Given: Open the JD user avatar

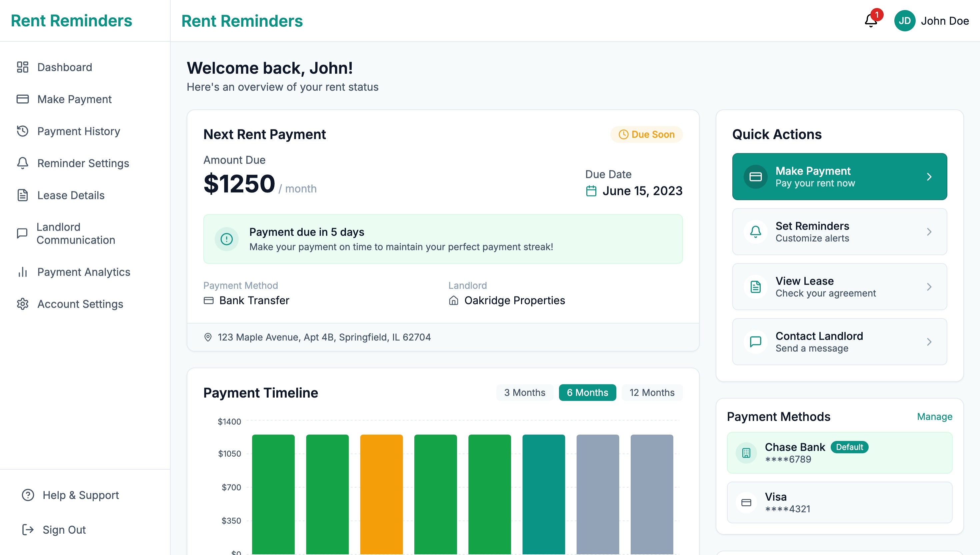Looking at the screenshot, I should [905, 21].
